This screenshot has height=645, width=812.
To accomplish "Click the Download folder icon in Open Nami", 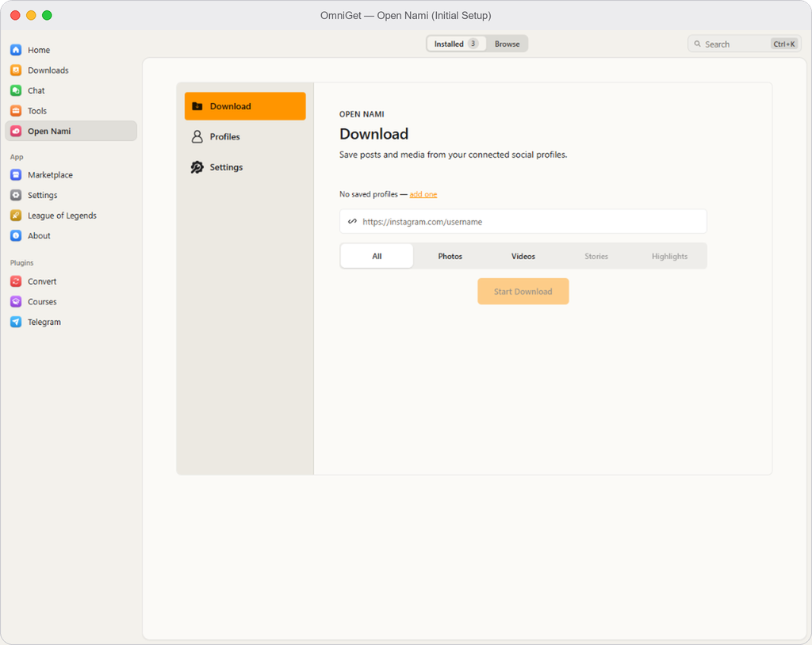I will (x=197, y=106).
